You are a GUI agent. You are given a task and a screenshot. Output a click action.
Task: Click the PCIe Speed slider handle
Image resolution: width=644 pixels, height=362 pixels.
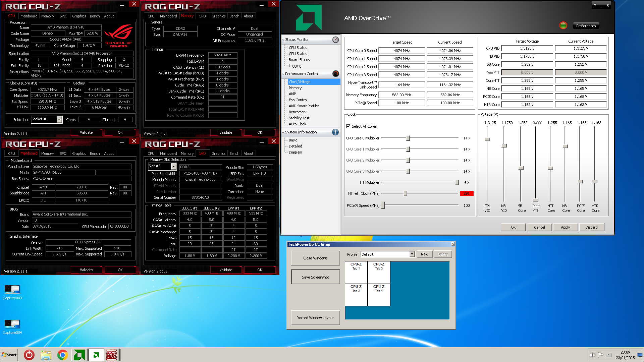(383, 205)
